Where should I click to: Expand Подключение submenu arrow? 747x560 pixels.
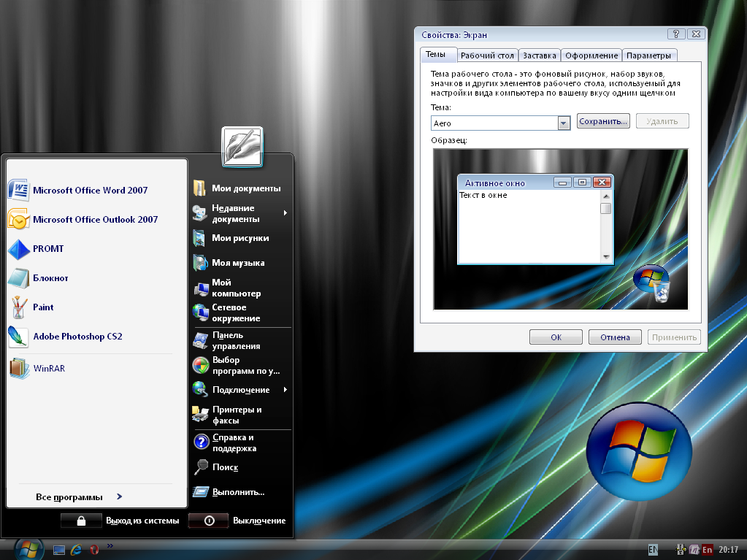[286, 390]
